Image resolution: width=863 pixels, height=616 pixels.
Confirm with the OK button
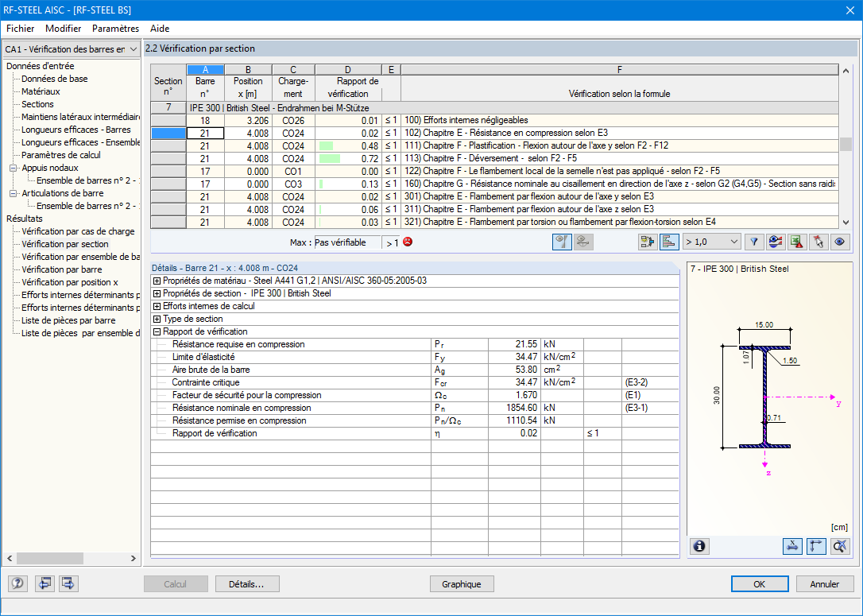point(760,584)
